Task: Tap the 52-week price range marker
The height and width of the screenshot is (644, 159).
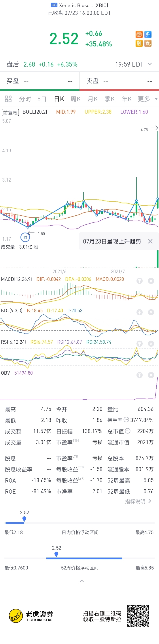Action: pos(56,554)
